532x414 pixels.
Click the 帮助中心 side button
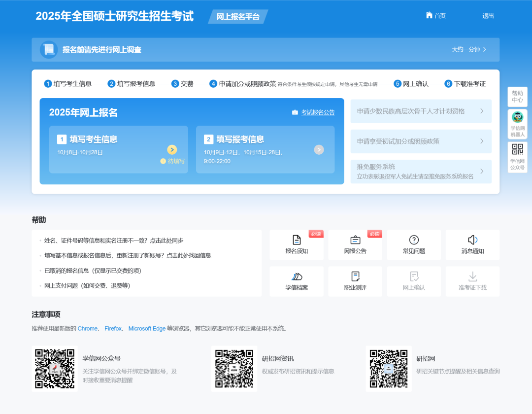point(517,97)
